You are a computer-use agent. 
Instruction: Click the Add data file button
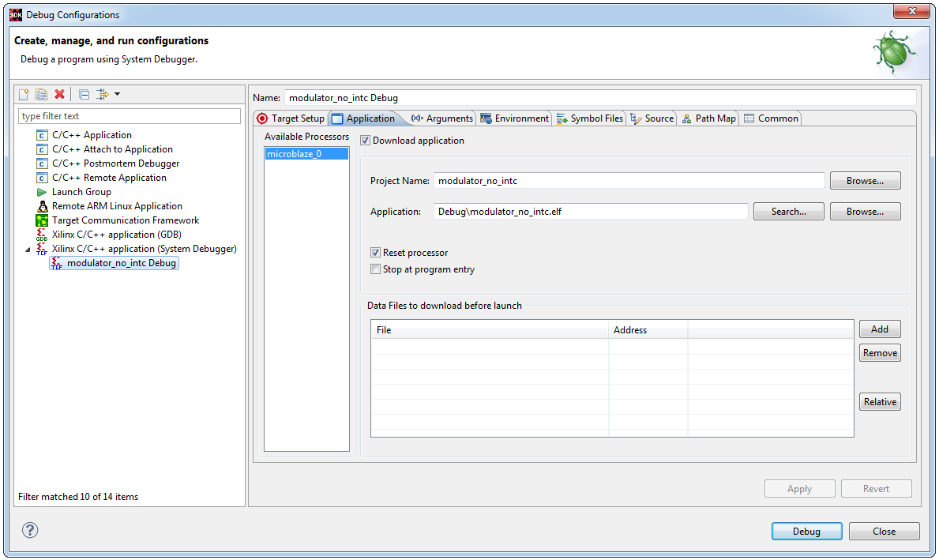[x=880, y=329]
